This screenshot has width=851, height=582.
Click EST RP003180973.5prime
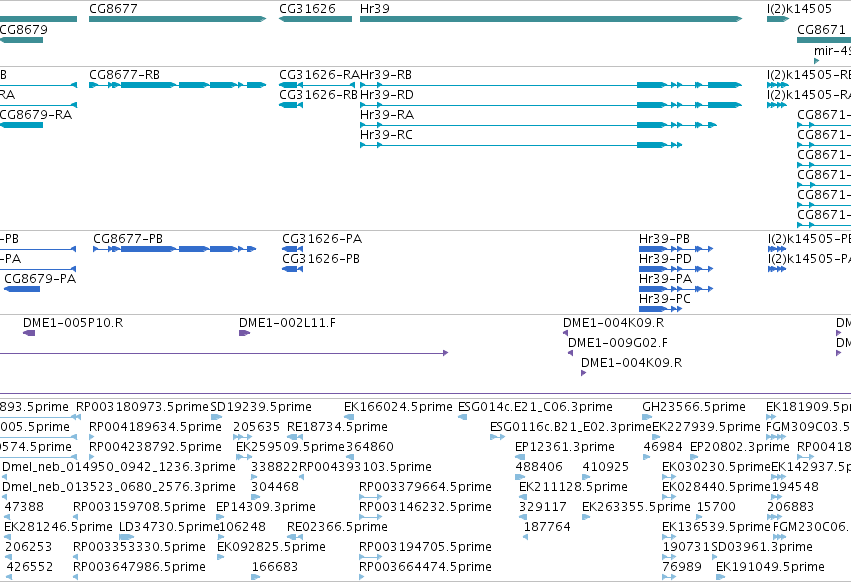(142, 407)
